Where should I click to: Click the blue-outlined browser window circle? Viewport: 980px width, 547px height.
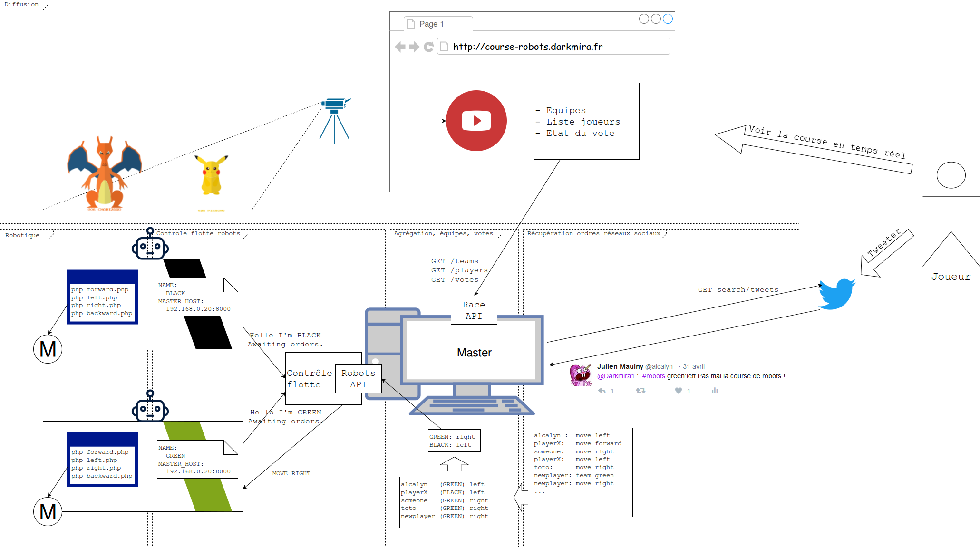(668, 19)
